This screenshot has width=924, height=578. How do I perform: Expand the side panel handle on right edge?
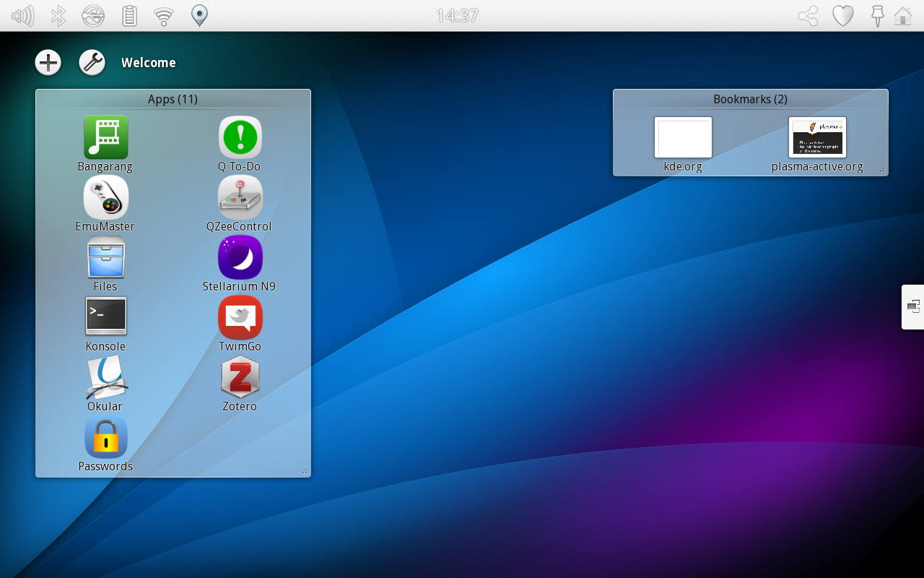pyautogui.click(x=912, y=307)
